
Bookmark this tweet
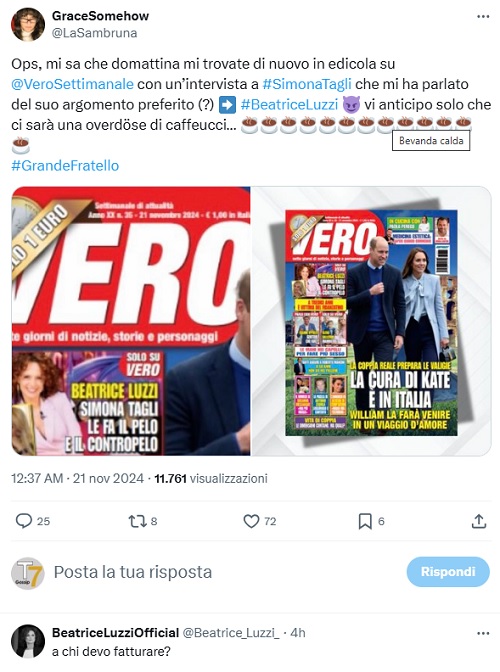pyautogui.click(x=365, y=521)
